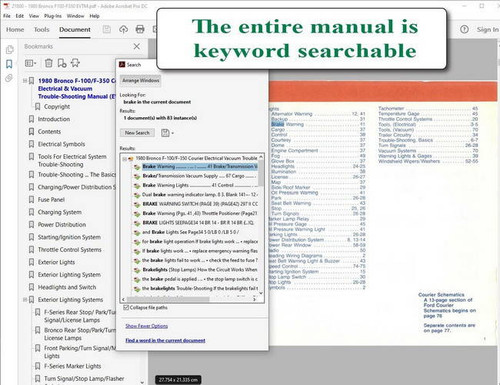Click the Sign In button

(x=487, y=30)
